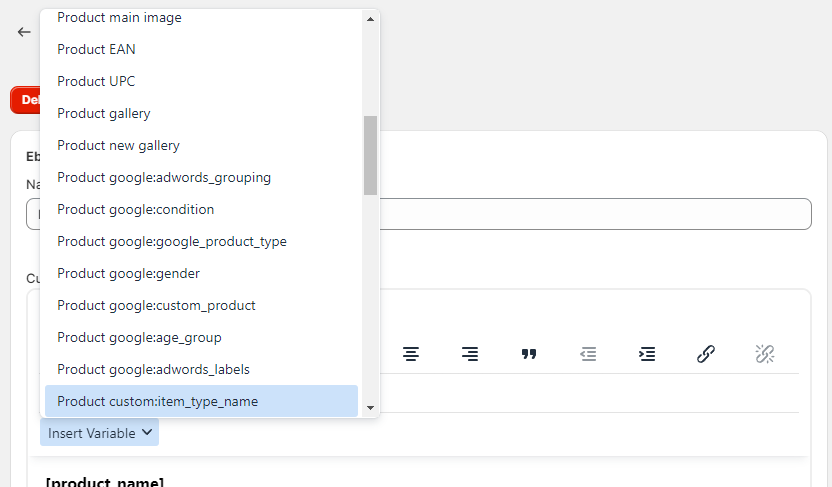Image resolution: width=832 pixels, height=487 pixels.
Task: Pick Product google:adwords_grouping
Action: point(202,177)
